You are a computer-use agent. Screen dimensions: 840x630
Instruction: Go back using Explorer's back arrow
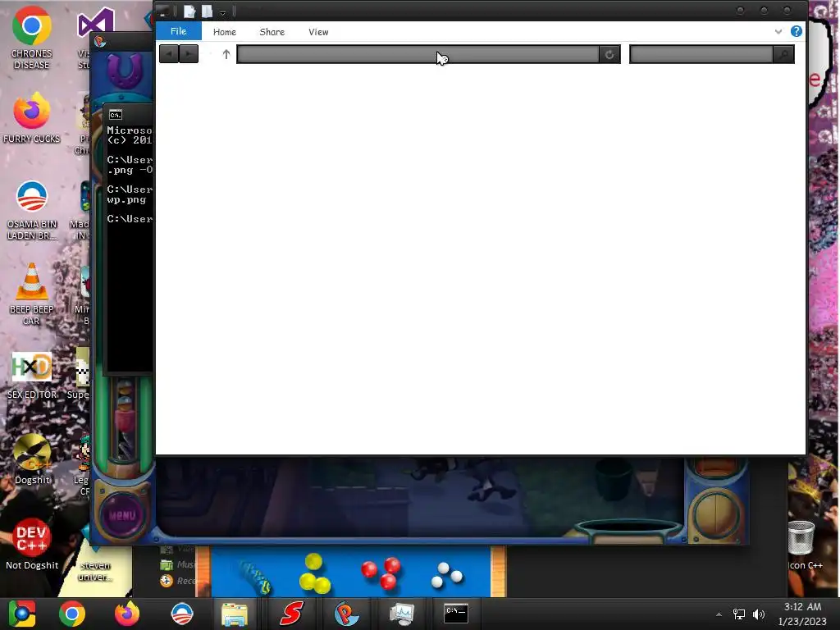coord(169,53)
